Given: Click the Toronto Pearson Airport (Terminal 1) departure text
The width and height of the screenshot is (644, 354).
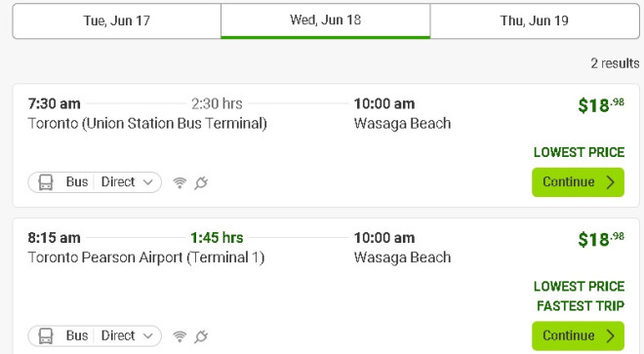Looking at the screenshot, I should pyautogui.click(x=146, y=257).
